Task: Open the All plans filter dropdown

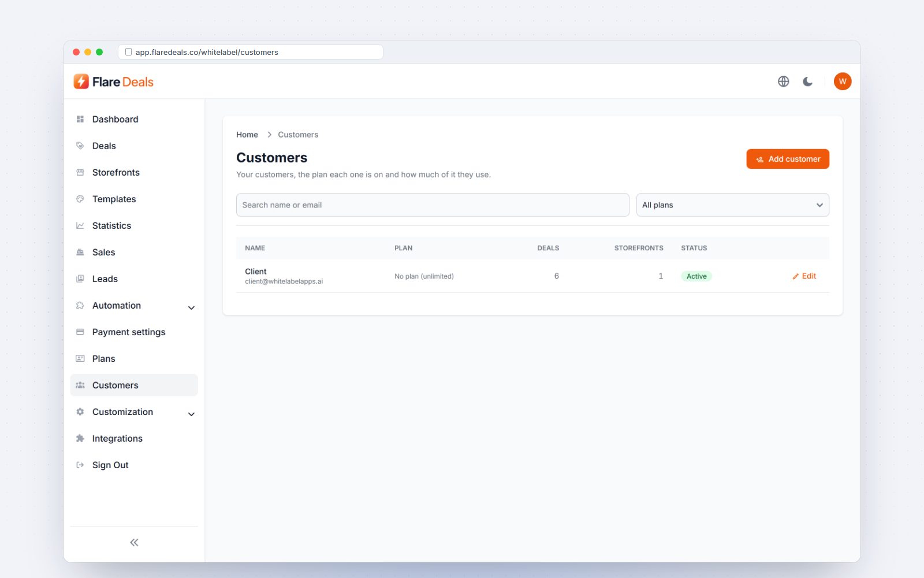Action: pyautogui.click(x=732, y=205)
